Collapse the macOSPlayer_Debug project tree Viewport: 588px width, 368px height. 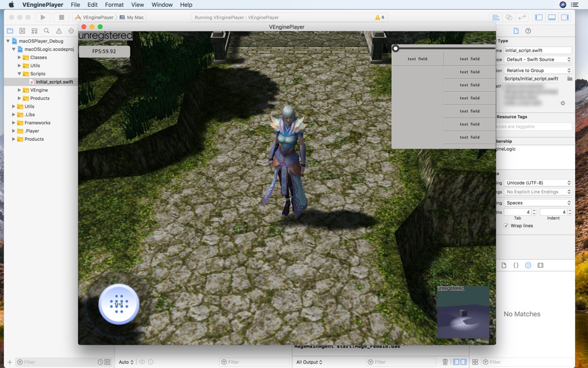[8, 41]
